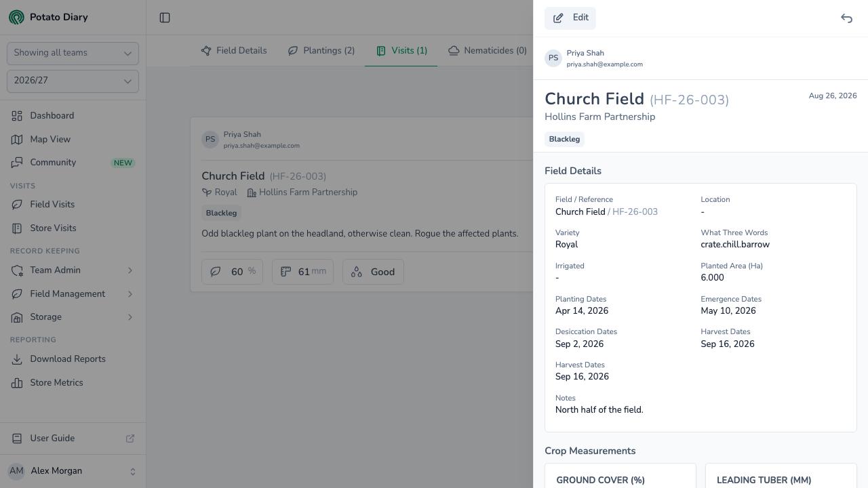Click the blackleg visit note text
This screenshot has width=868, height=488.
[360, 234]
